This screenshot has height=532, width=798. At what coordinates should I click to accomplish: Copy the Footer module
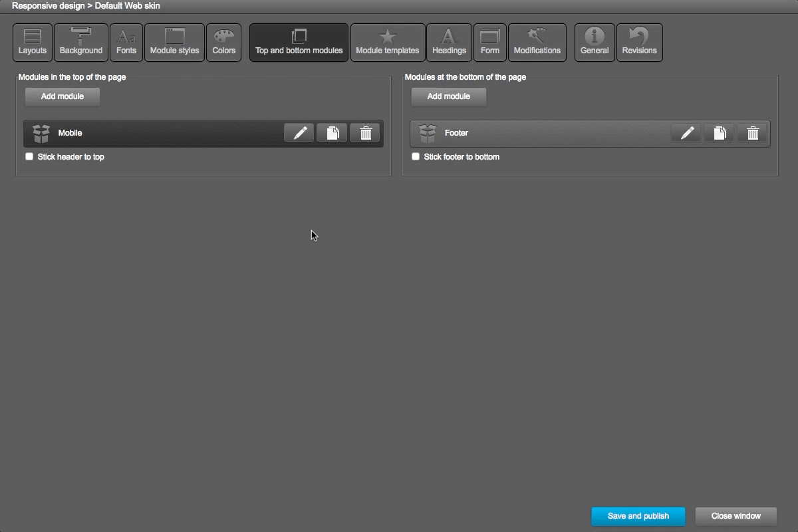pyautogui.click(x=719, y=133)
